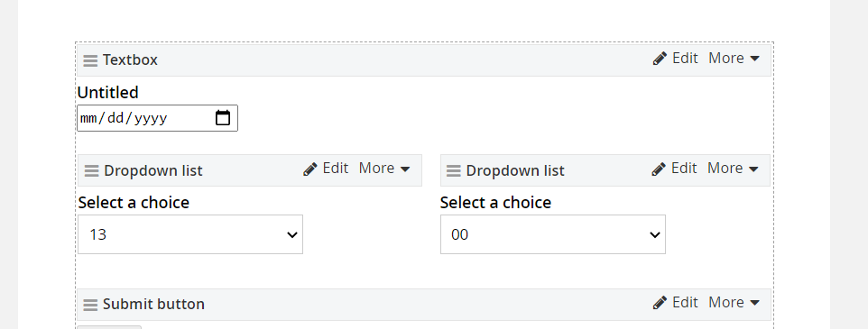Grab the Submit button drag handle icon
The width and height of the screenshot is (868, 329).
(91, 305)
